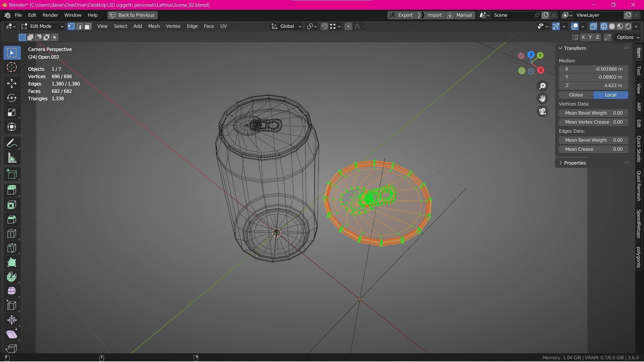
Task: Toggle X-ray view button
Action: click(593, 26)
